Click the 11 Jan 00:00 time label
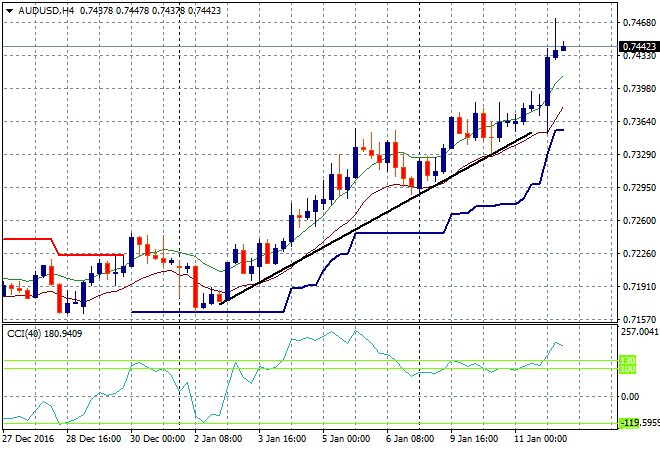This screenshot has height=450, width=660. 540,439
